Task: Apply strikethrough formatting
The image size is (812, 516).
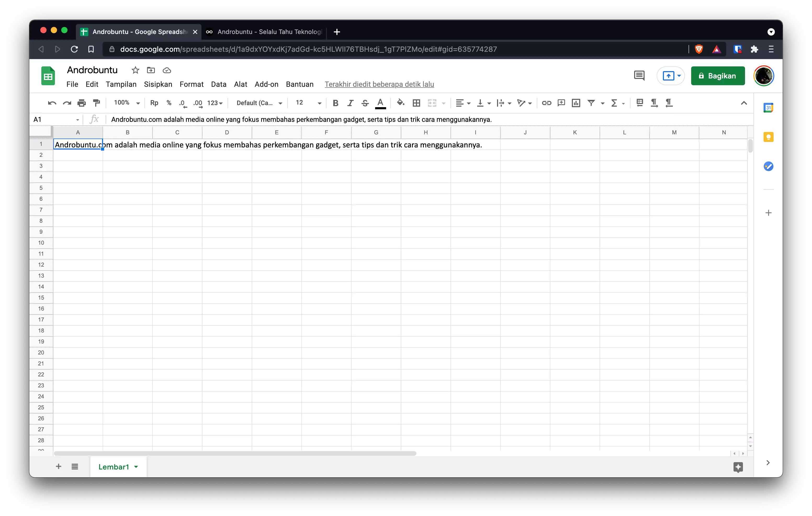Action: 365,103
